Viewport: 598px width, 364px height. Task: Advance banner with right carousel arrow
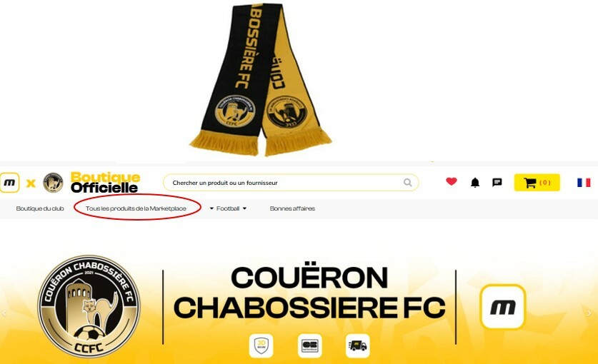[589, 313]
